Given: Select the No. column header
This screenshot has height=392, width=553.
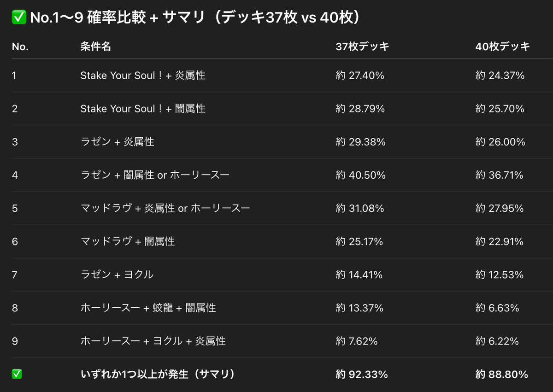Looking at the screenshot, I should [x=20, y=47].
